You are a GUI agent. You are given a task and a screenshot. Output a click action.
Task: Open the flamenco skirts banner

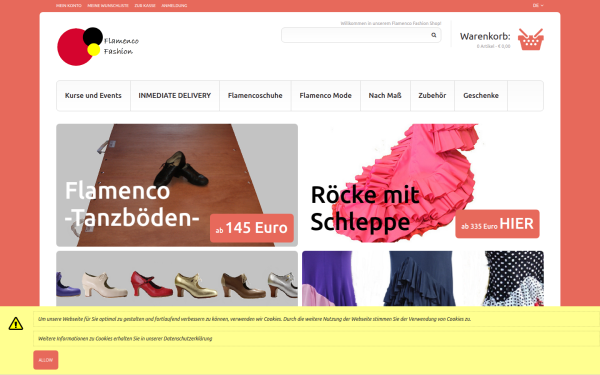point(423,279)
